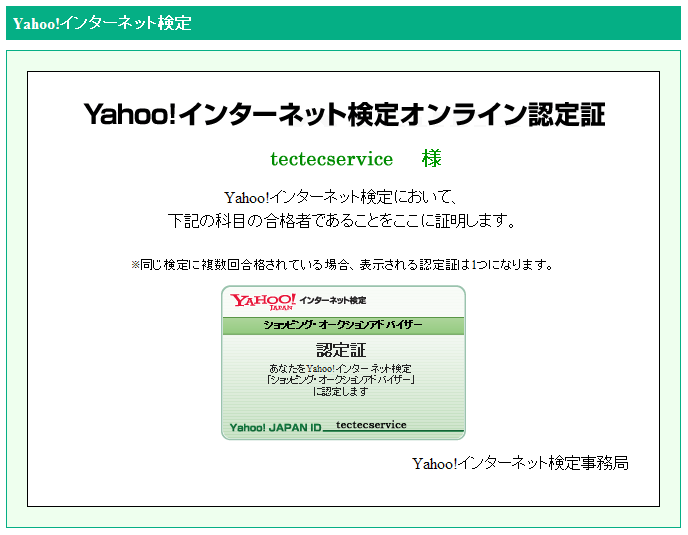Click the tectecservice ID value on the badge
This screenshot has width=688, height=535.
[371, 425]
